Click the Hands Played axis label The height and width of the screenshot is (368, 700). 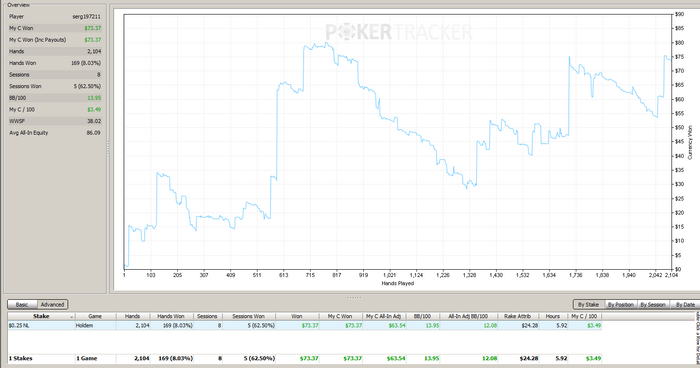coord(397,284)
